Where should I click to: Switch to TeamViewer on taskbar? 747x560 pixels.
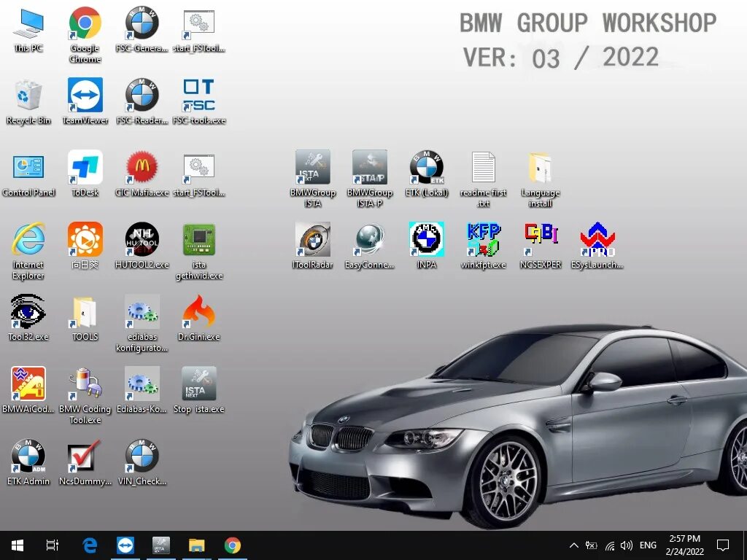click(125, 545)
